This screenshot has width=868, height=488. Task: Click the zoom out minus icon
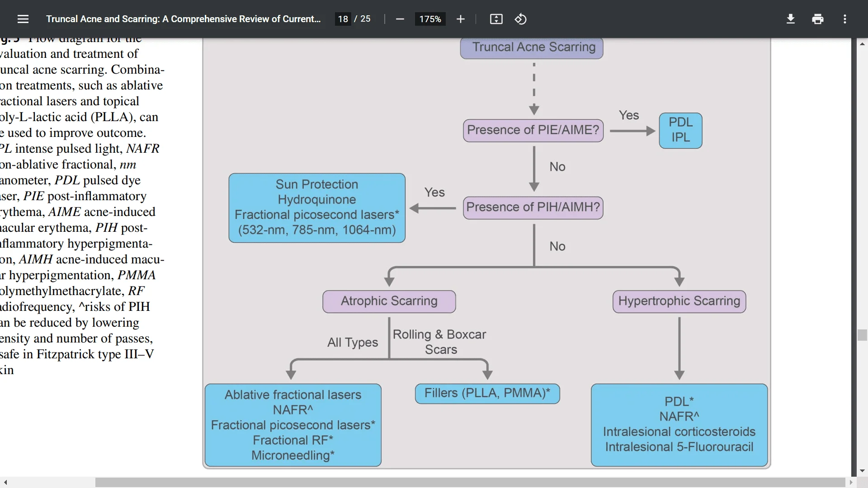click(400, 19)
